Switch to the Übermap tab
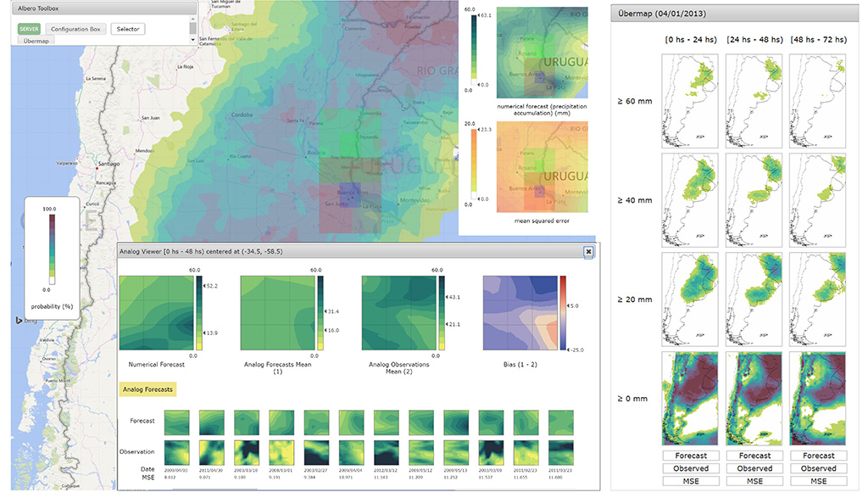This screenshot has width=868, height=498. click(x=36, y=40)
